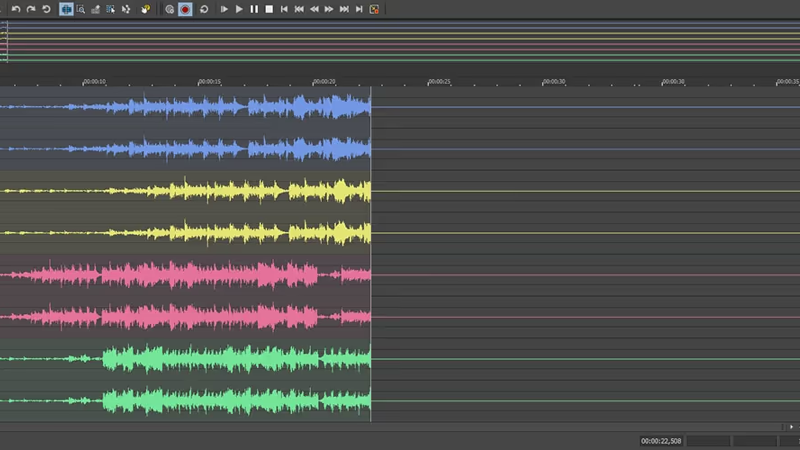Click the 00:00:35 mark on the time ruler
Screen dimensions: 800x450
[x=788, y=82]
